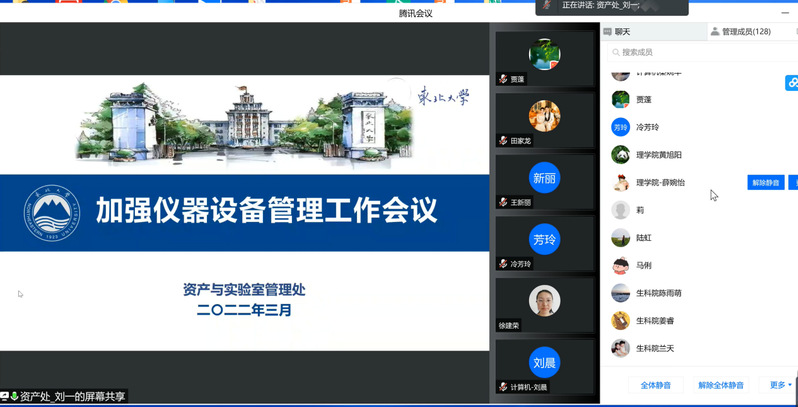Select member 冷芳玲 in the member list
The image size is (798, 407).
pos(647,127)
